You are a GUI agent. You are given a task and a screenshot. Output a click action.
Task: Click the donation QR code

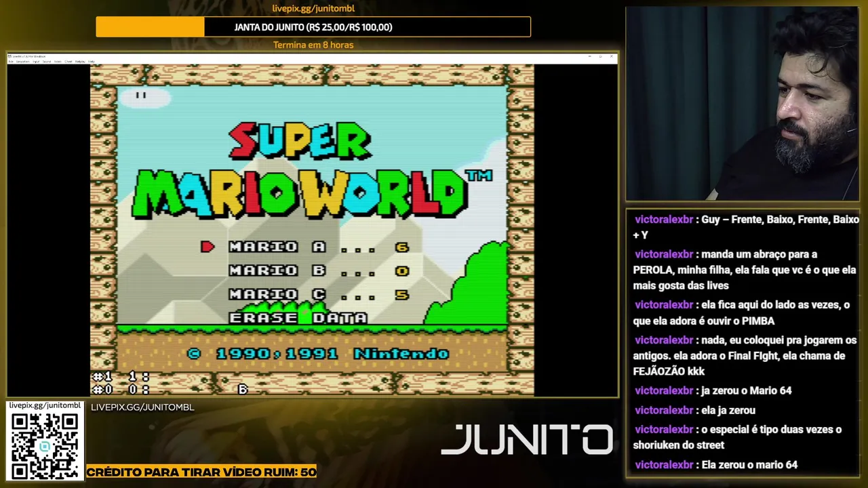45,446
